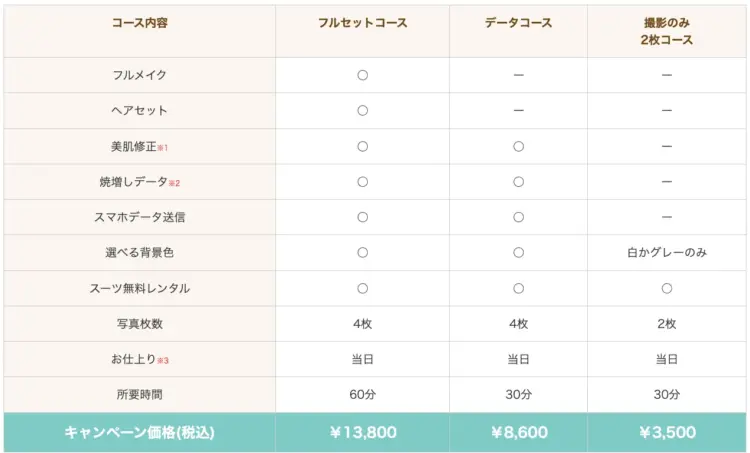Viewport: 750px width, 453px height.
Task: Click the 美肌修正 circle under データコース
Action: coord(518,147)
